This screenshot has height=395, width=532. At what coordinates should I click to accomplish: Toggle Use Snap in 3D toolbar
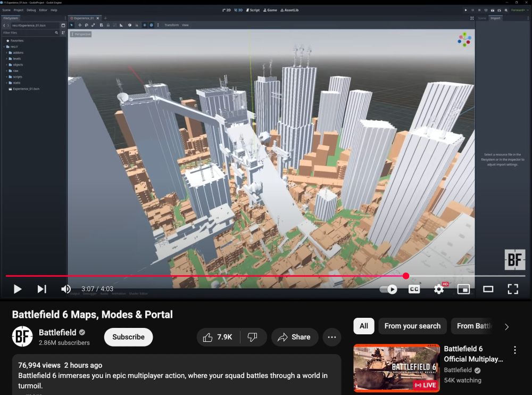coord(136,25)
